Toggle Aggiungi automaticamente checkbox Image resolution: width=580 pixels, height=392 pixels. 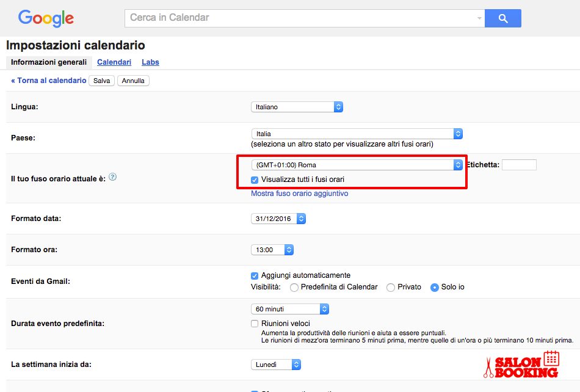[x=255, y=275]
